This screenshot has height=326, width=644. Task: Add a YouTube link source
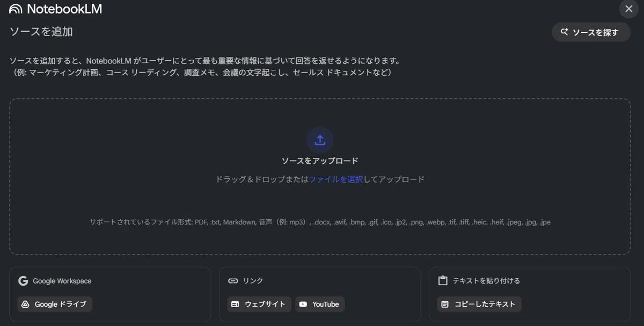coord(320,304)
